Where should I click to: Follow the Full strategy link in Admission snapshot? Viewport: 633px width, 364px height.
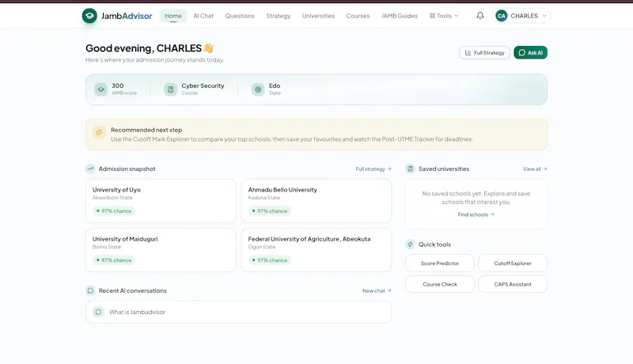click(x=373, y=169)
